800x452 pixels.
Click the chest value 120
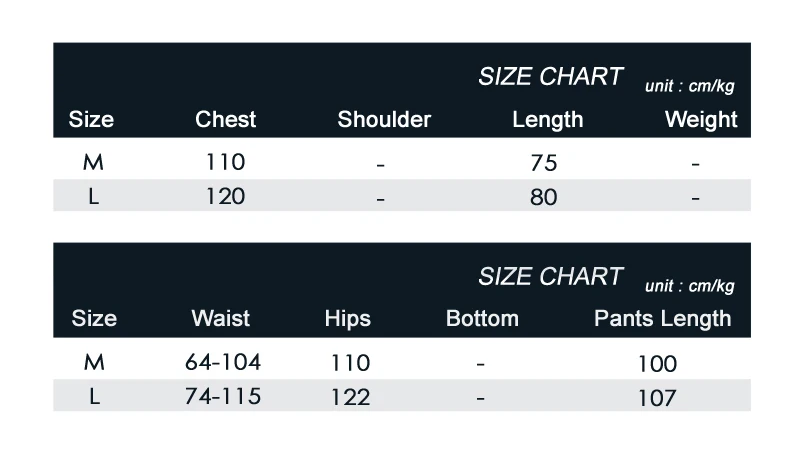pos(225,196)
